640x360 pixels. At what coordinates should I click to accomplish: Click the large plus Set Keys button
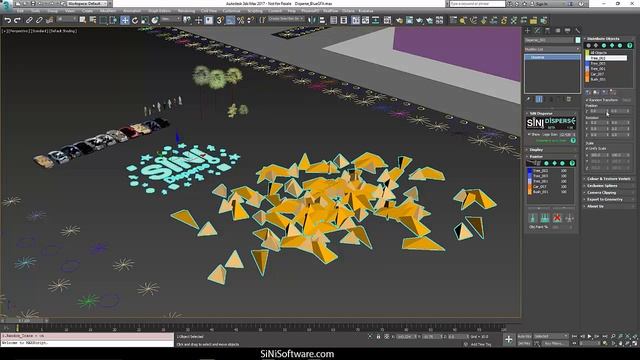(x=509, y=339)
